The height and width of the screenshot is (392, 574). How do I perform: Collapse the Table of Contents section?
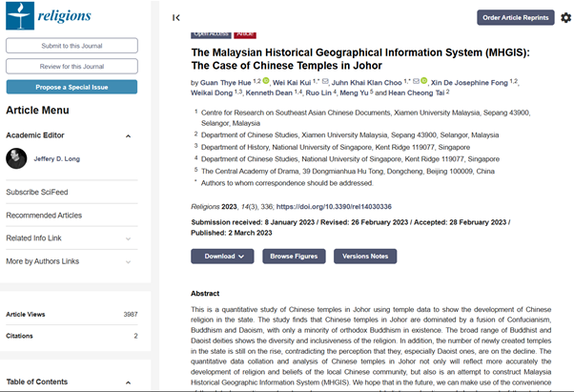point(129,382)
